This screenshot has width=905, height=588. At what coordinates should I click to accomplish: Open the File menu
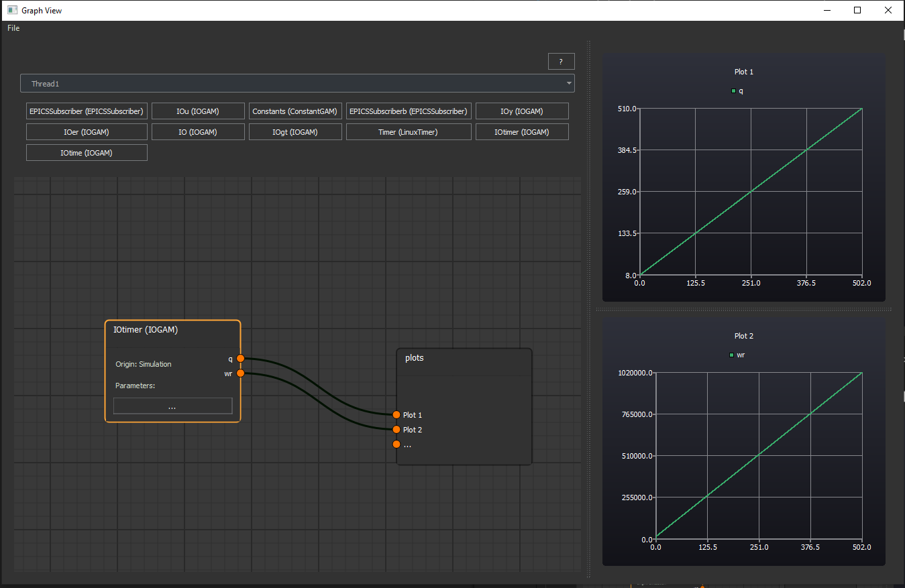(x=12, y=28)
